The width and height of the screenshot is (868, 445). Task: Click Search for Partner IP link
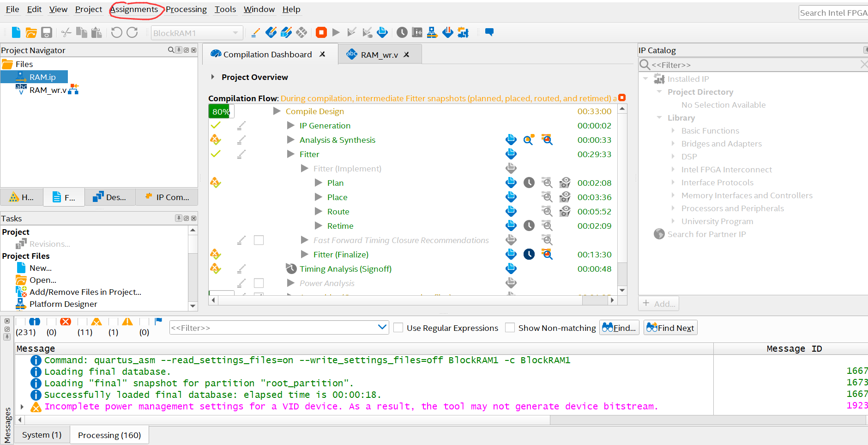706,234
